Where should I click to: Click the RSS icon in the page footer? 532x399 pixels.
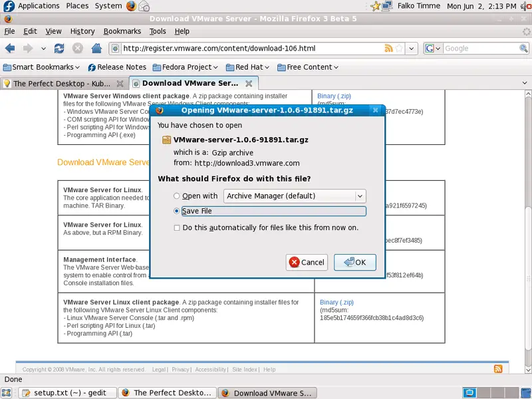click(498, 369)
